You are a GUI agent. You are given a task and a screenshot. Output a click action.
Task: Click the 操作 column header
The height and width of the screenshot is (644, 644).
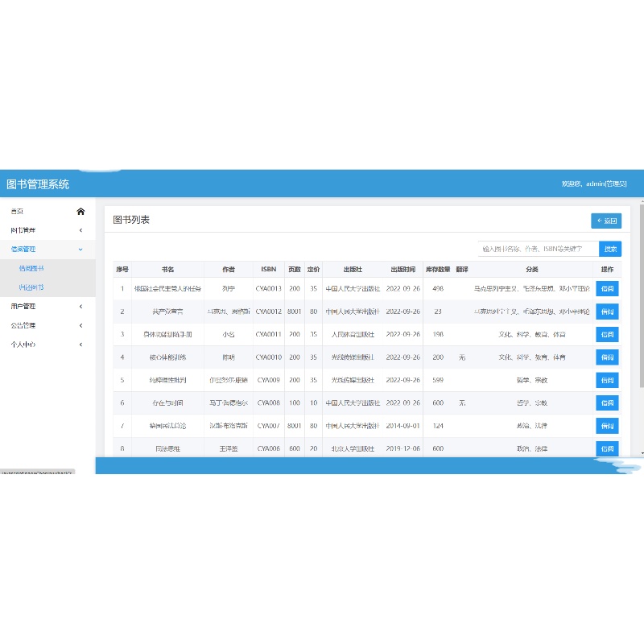tap(607, 270)
